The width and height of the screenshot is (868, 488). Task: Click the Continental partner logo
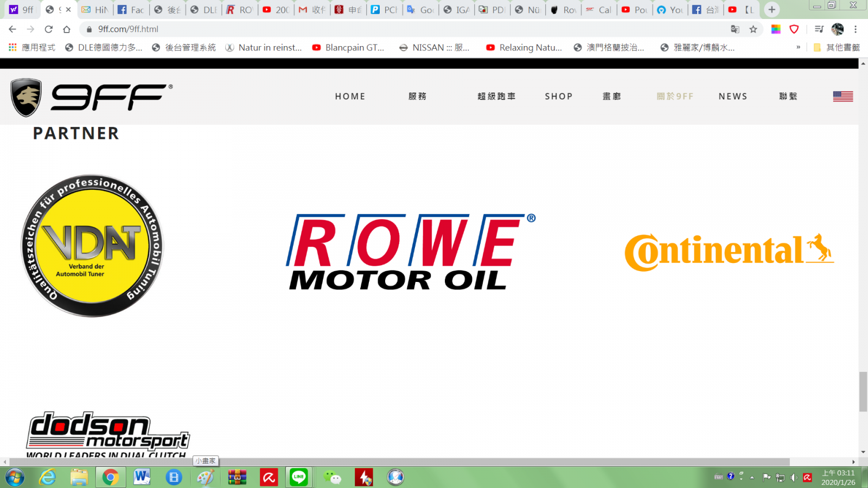pos(729,252)
